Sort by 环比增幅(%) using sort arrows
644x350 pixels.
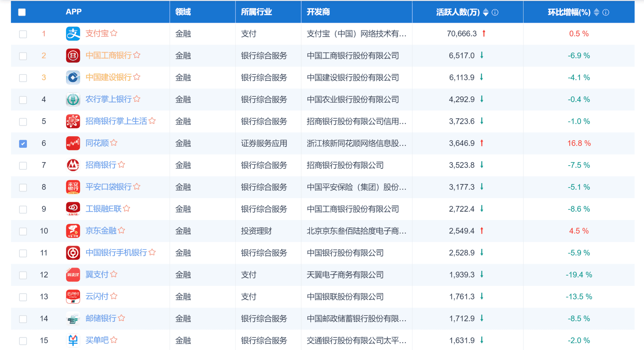coord(596,12)
